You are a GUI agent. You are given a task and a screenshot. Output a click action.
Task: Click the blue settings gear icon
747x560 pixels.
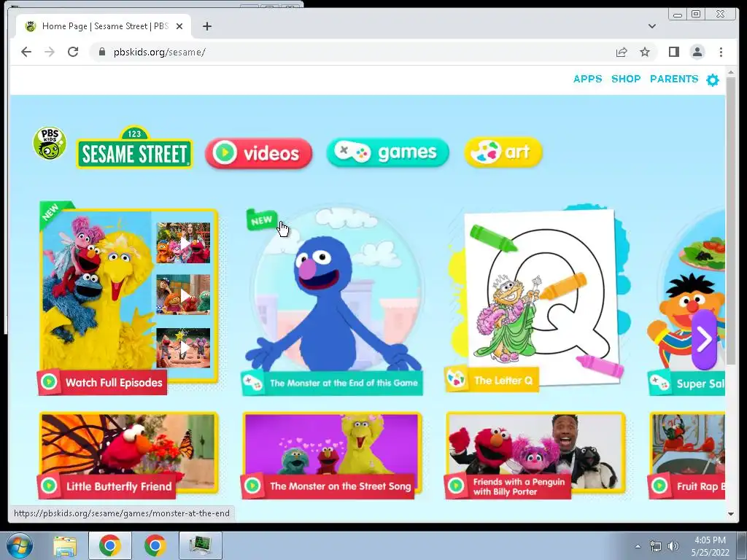[713, 80]
